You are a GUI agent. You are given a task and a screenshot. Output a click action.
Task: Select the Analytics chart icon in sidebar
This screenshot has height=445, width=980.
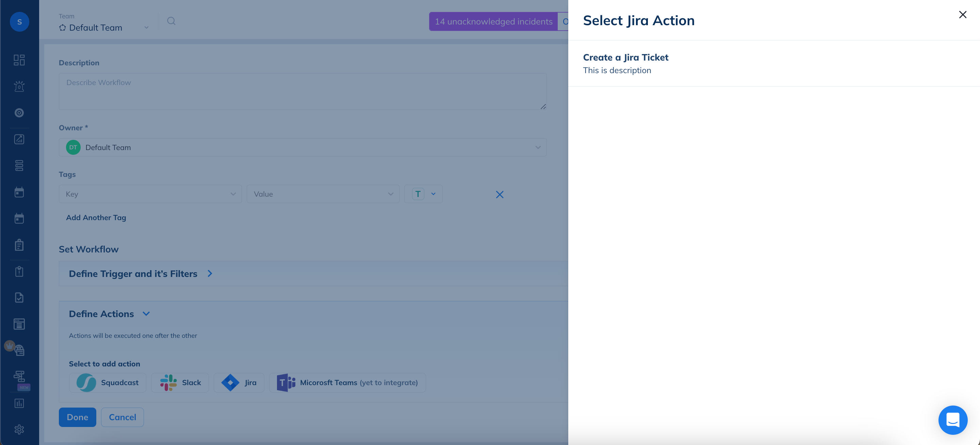(x=19, y=139)
